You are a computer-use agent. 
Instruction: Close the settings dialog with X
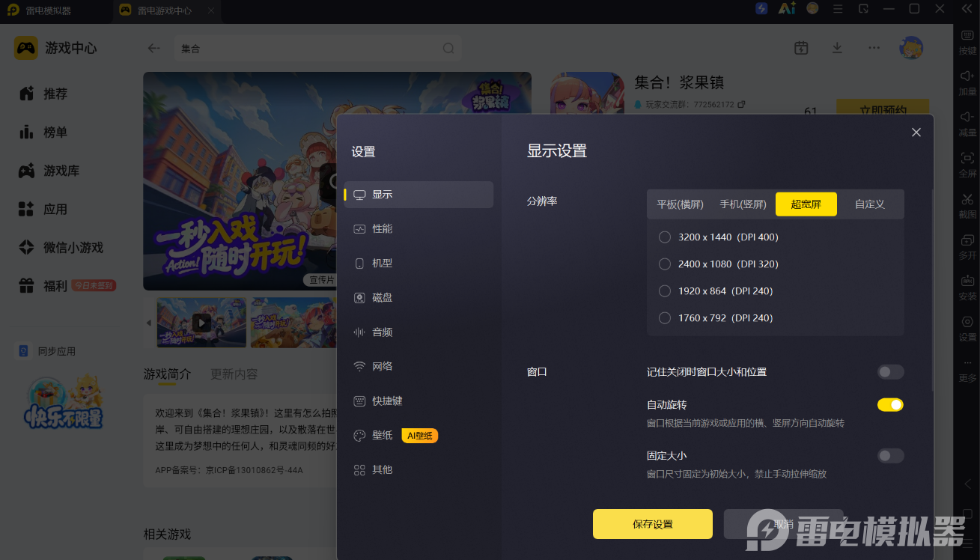pos(916,133)
